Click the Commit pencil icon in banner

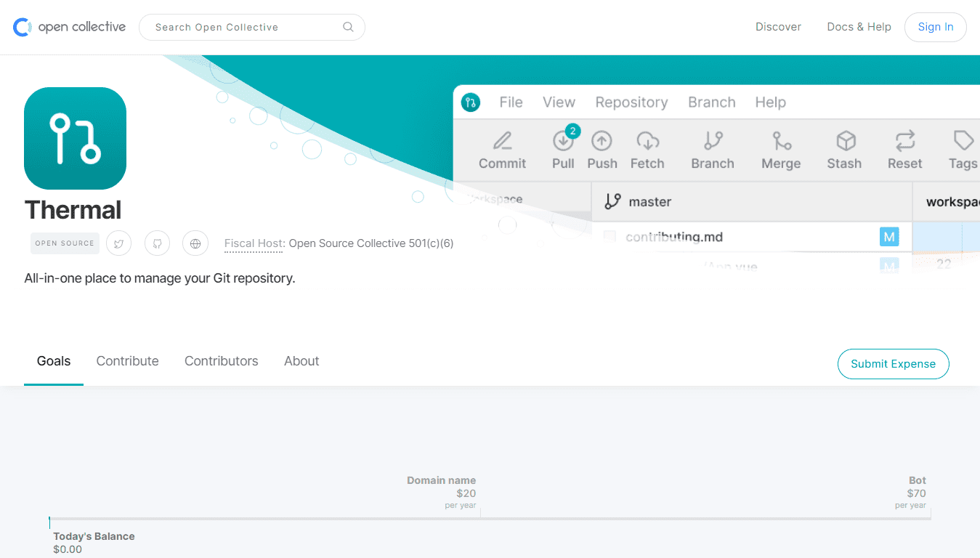point(502,140)
